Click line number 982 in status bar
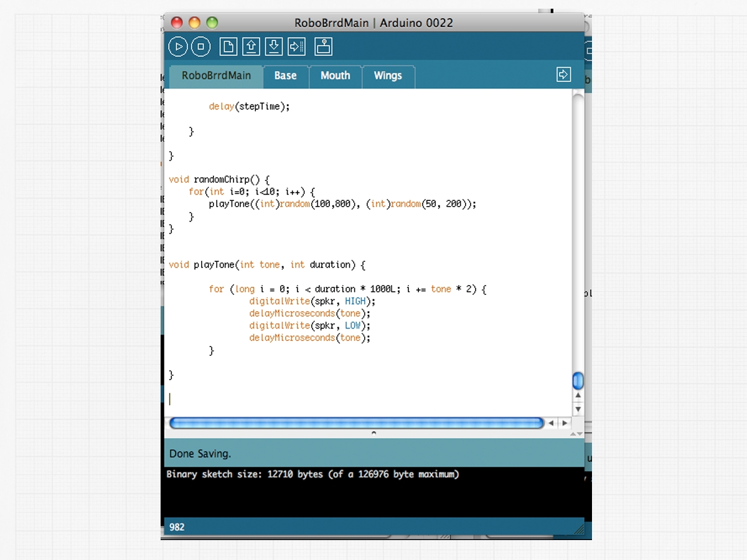 click(177, 527)
